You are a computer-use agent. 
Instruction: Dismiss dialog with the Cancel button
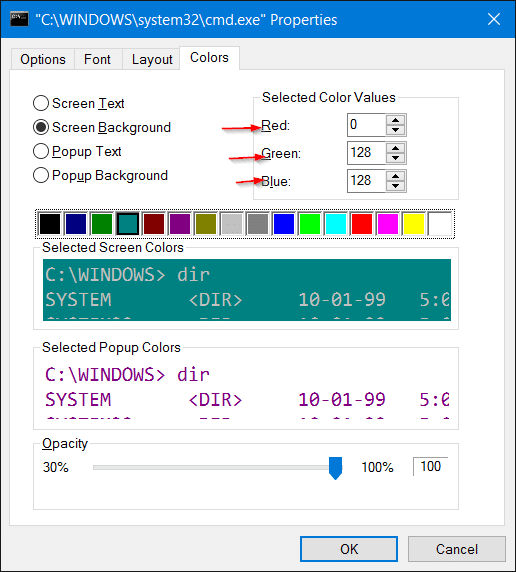(x=457, y=549)
